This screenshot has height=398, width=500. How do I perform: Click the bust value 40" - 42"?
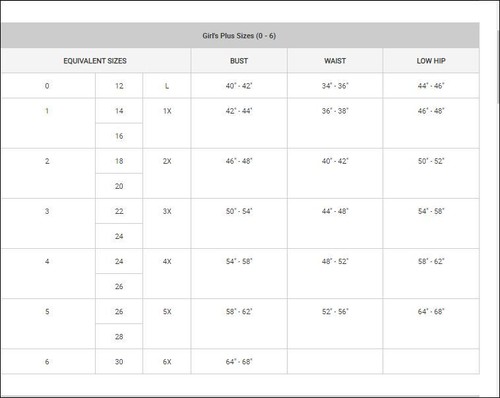click(239, 86)
